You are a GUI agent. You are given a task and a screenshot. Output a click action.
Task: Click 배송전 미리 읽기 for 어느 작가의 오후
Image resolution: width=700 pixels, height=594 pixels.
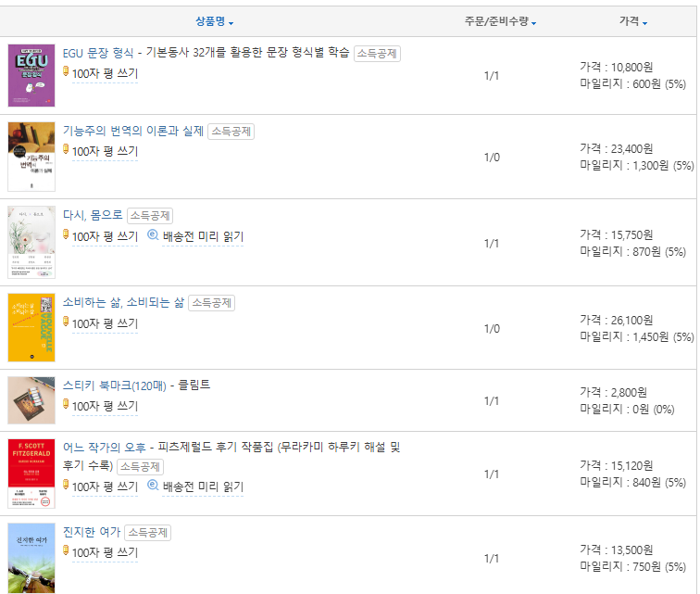click(203, 487)
